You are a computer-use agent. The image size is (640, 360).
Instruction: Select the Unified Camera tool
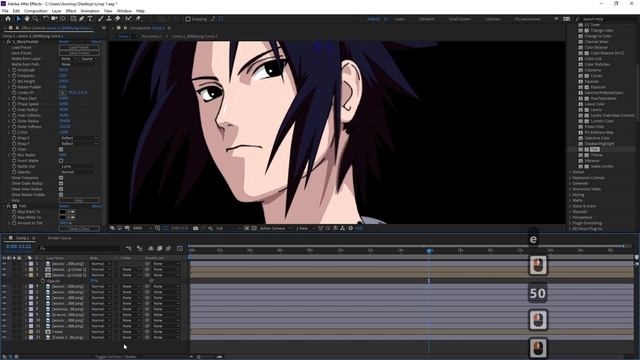coord(54,19)
